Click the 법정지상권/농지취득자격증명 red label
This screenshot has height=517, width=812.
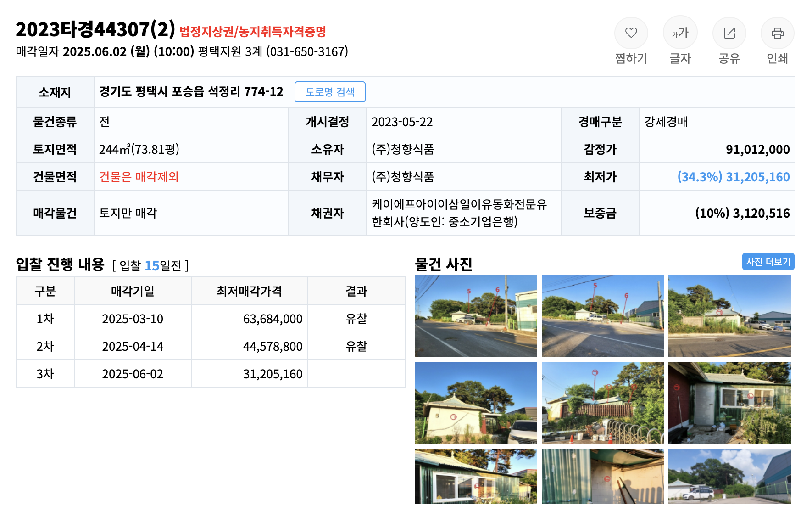pos(253,32)
